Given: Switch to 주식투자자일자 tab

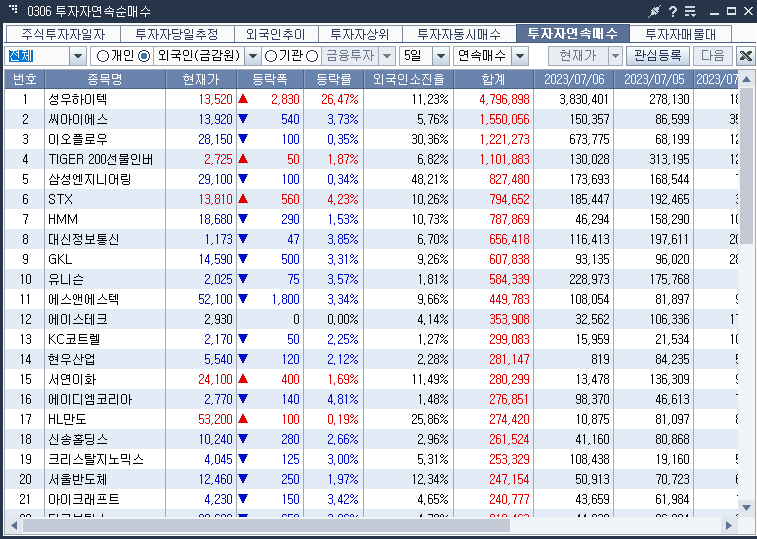Looking at the screenshot, I should pyautogui.click(x=63, y=34).
